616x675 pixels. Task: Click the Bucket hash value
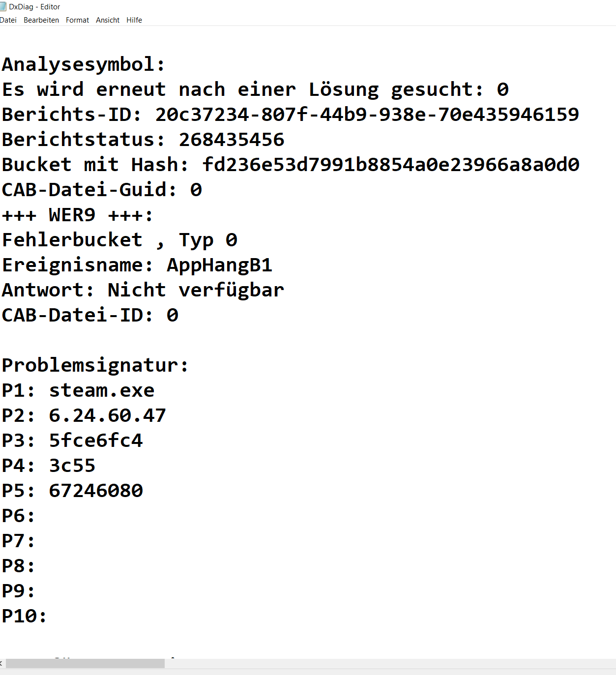click(x=391, y=165)
